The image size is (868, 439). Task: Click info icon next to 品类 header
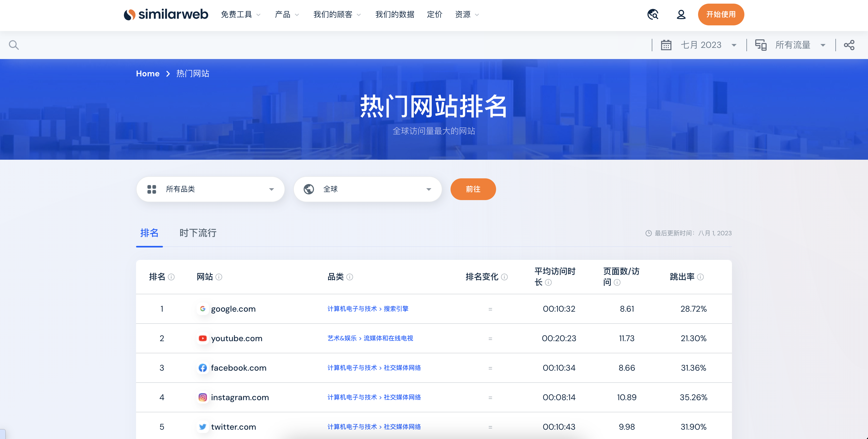tap(350, 277)
